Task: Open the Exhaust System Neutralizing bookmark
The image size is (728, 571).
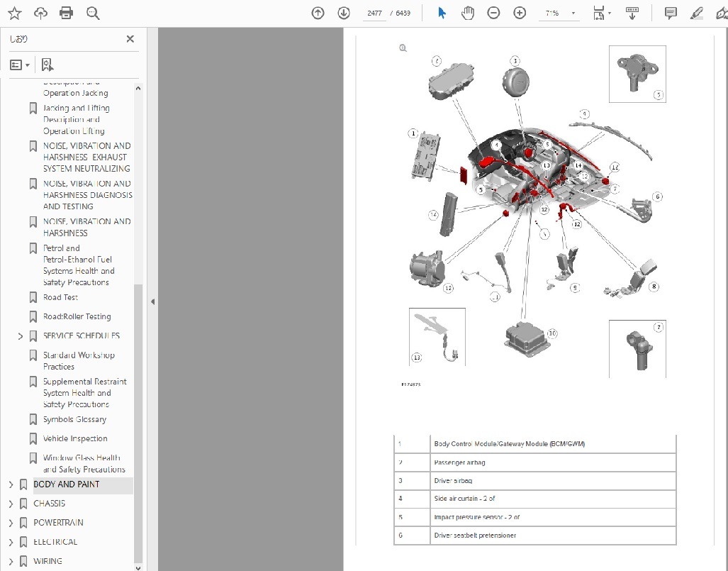Action: tap(86, 157)
